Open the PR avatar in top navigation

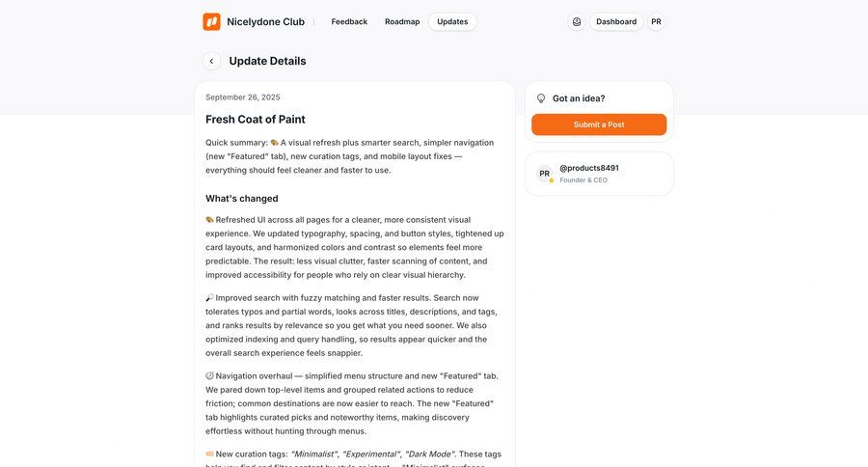pos(656,21)
